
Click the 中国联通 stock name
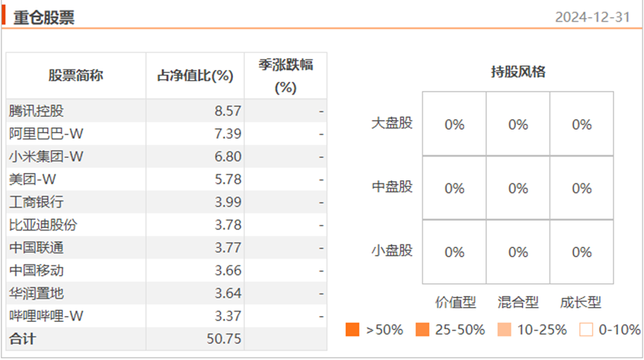[x=36, y=247]
